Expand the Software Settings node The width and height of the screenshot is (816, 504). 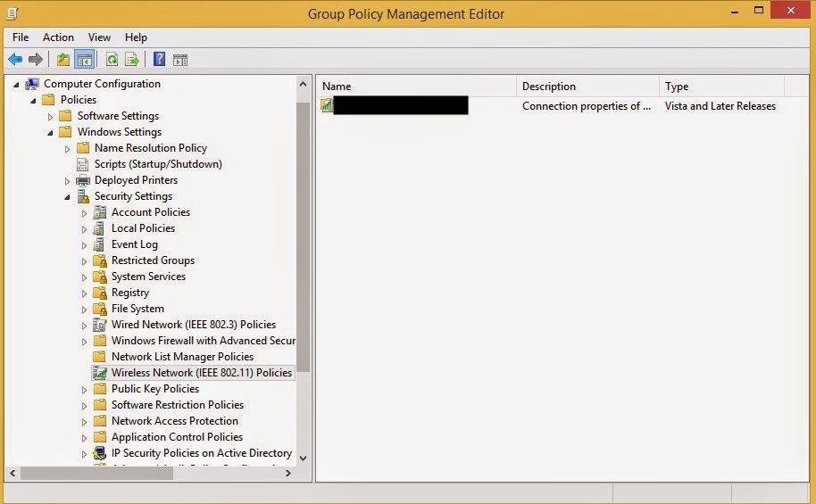[51, 117]
